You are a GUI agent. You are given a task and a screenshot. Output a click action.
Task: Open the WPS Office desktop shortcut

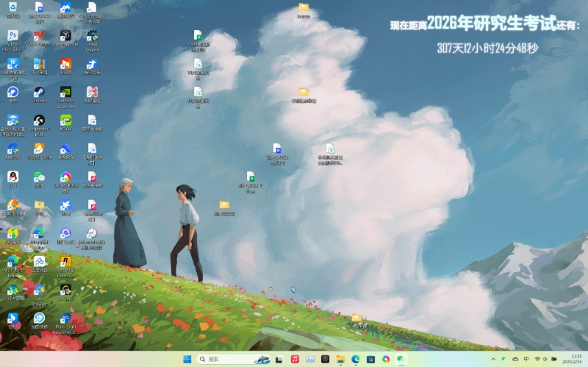[x=39, y=36]
